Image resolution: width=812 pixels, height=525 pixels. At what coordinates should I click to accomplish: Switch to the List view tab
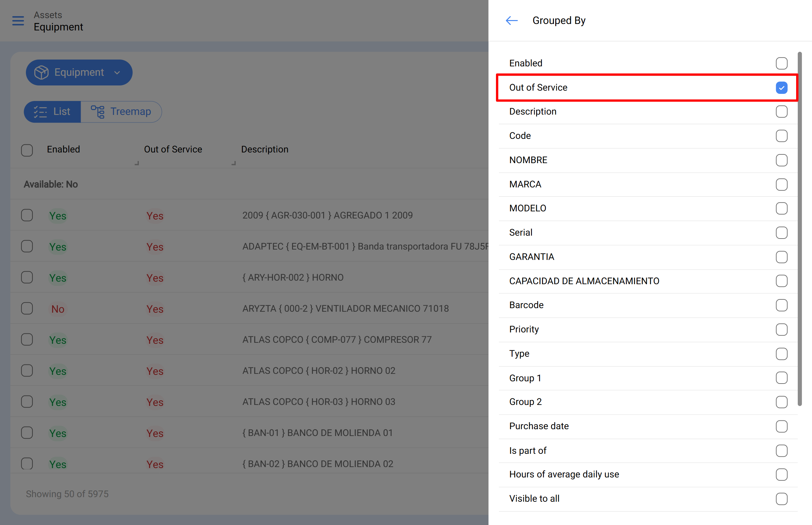tap(52, 112)
